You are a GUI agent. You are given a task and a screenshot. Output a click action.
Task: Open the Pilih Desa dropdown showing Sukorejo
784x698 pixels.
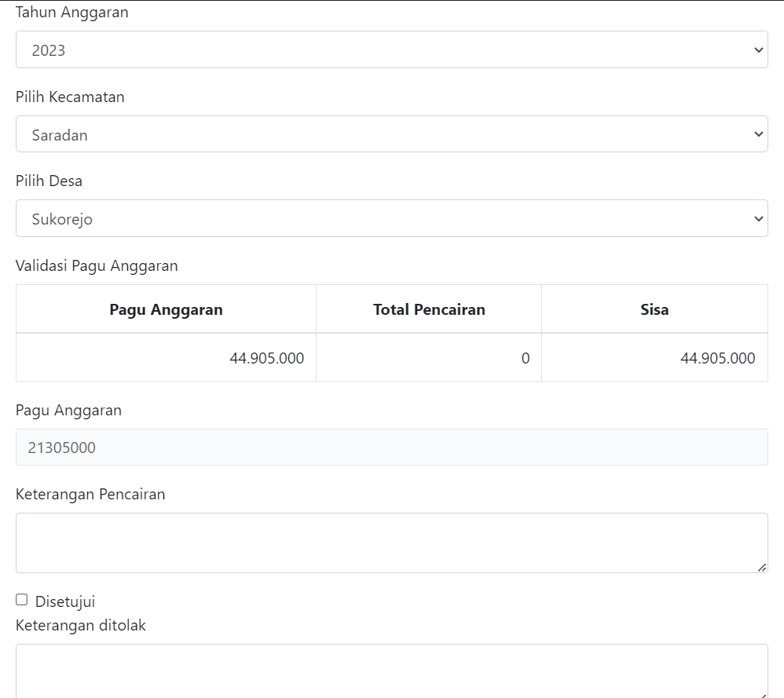[391, 218]
